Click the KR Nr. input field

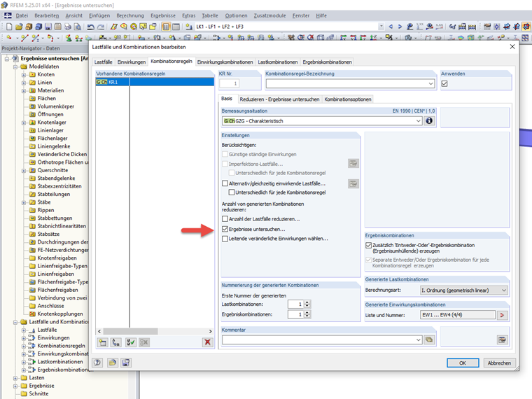pos(230,83)
